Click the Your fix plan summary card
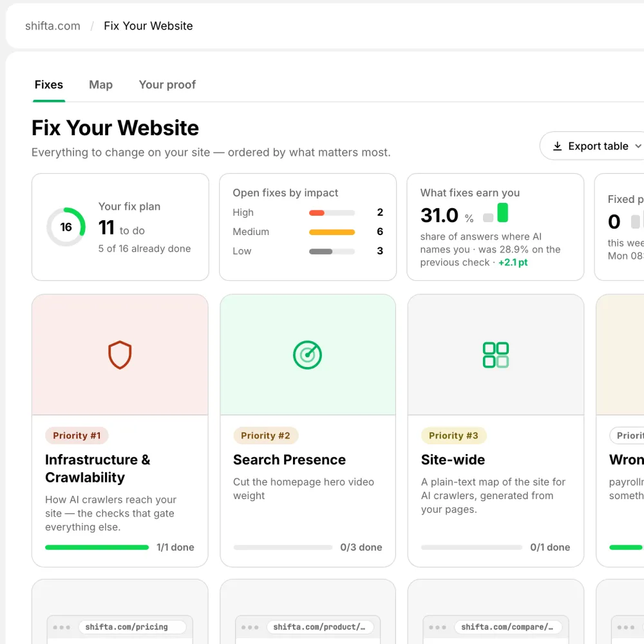Image resolution: width=644 pixels, height=644 pixels. 120,227
